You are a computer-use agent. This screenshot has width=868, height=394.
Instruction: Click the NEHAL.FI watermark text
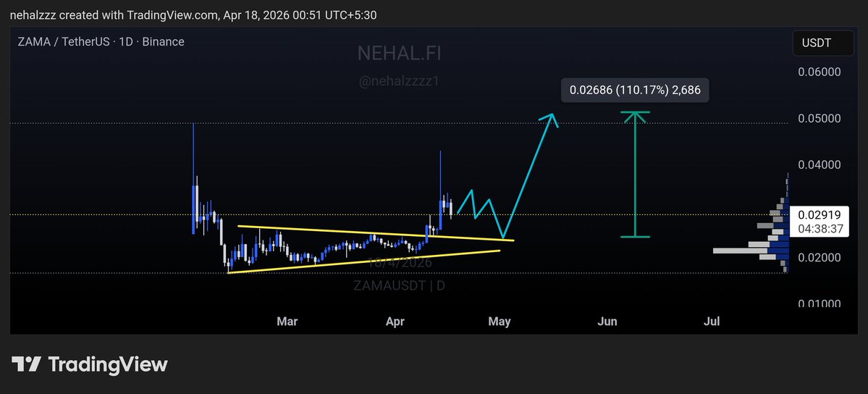point(399,53)
